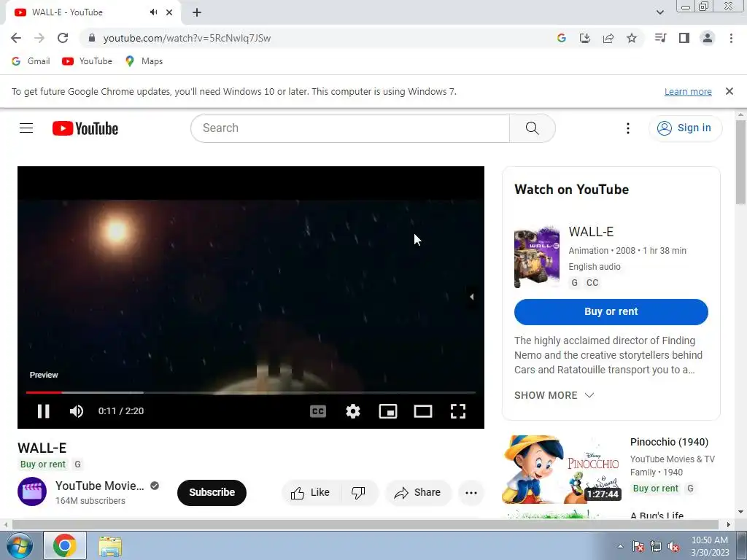747x560 pixels.
Task: Open YouTube Movies channel name link
Action: pyautogui.click(x=99, y=486)
